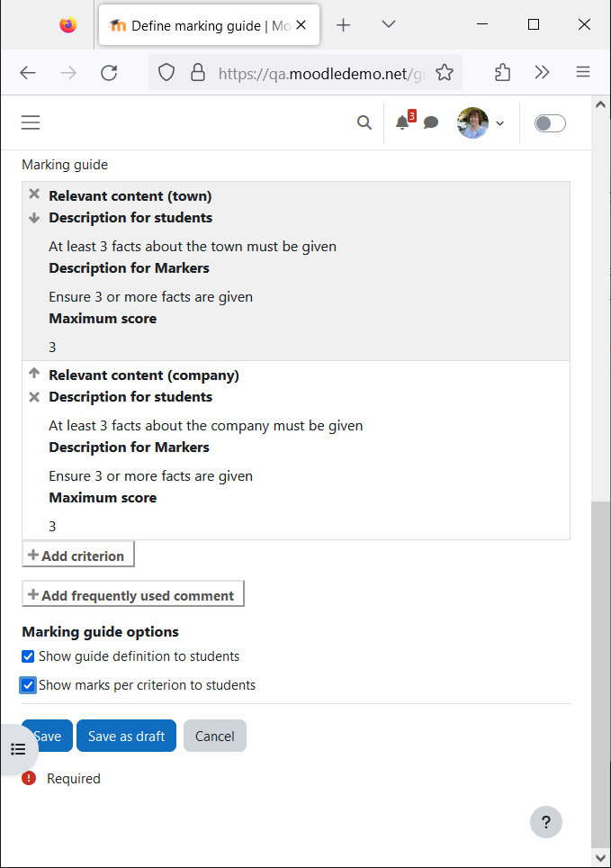Image resolution: width=611 pixels, height=868 pixels.
Task: Open the messaging speech bubble
Action: click(x=430, y=122)
